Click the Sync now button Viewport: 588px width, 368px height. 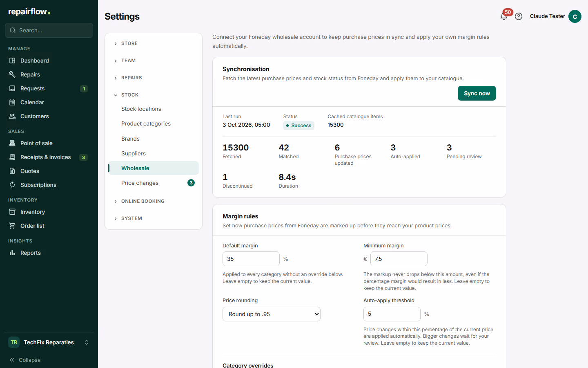pyautogui.click(x=477, y=93)
